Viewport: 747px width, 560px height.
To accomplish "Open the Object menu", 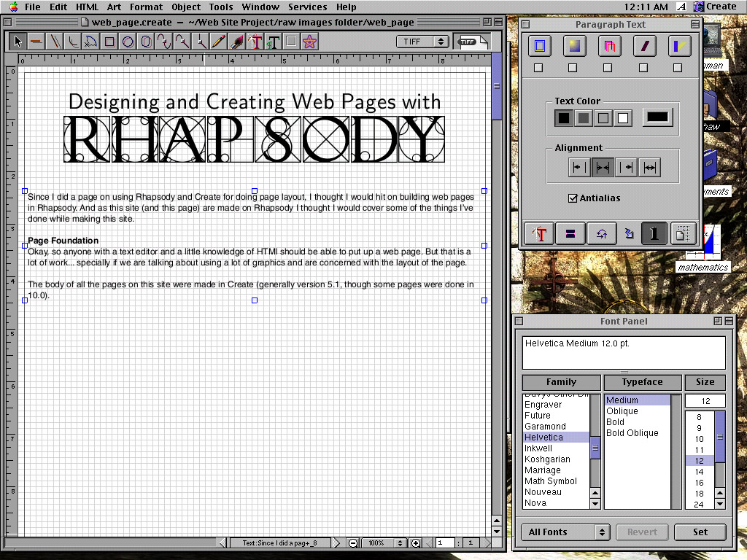I will 186,7.
